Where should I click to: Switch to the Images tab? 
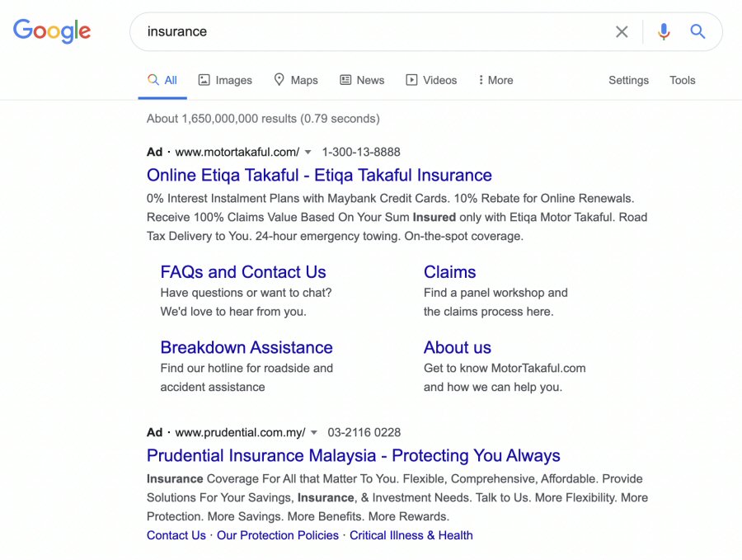coord(225,80)
